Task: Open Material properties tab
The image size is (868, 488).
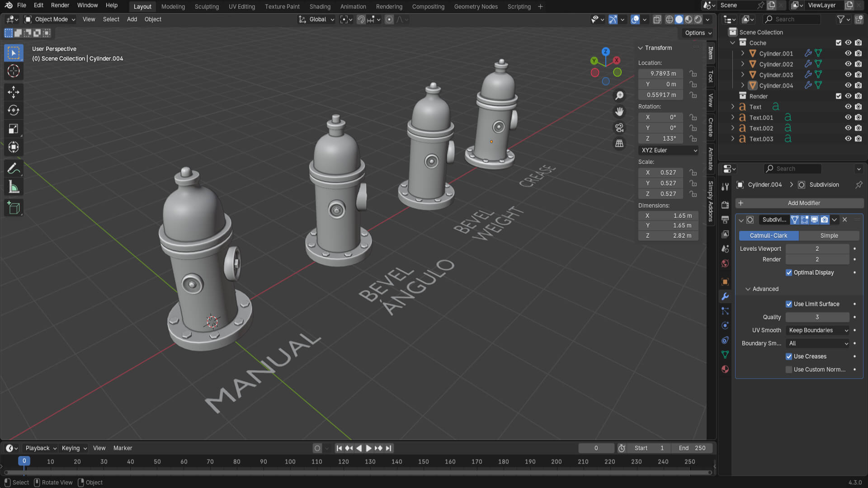Action: [x=725, y=369]
